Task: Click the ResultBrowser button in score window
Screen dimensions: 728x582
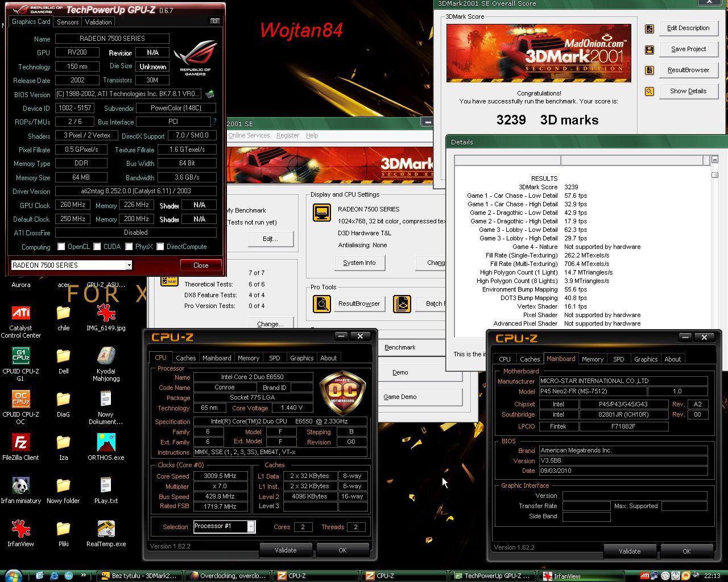Action: pos(688,70)
